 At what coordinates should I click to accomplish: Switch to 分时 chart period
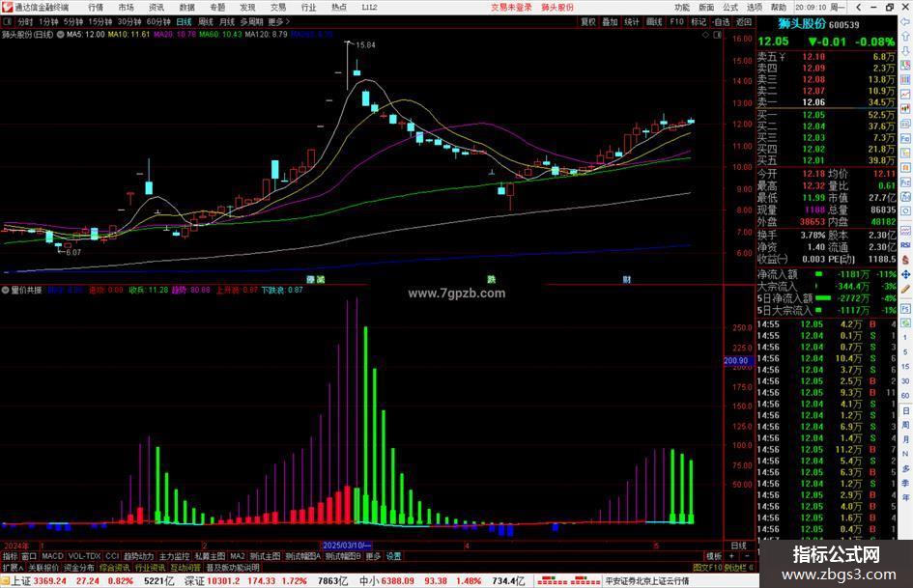tap(25, 21)
